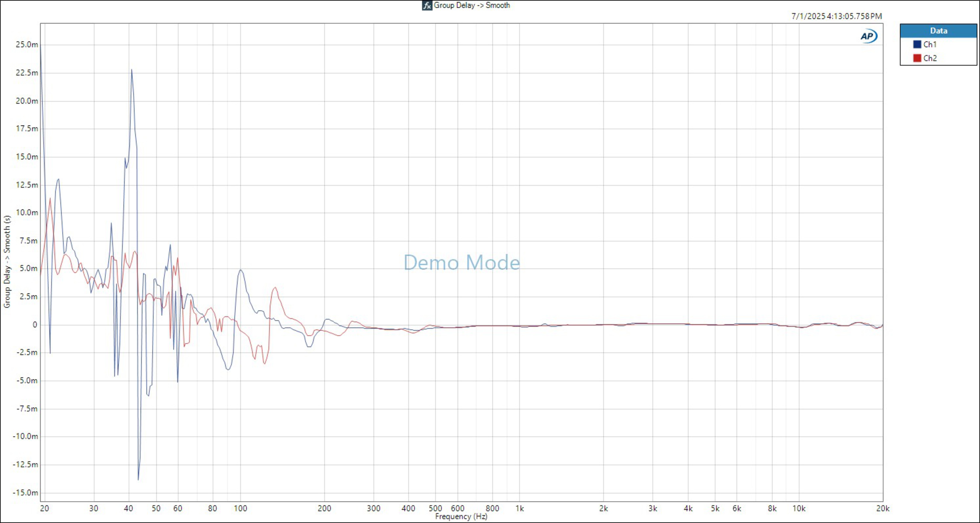Click the -15.0m tick on vertical axis
This screenshot has width=980, height=523.
25,493
